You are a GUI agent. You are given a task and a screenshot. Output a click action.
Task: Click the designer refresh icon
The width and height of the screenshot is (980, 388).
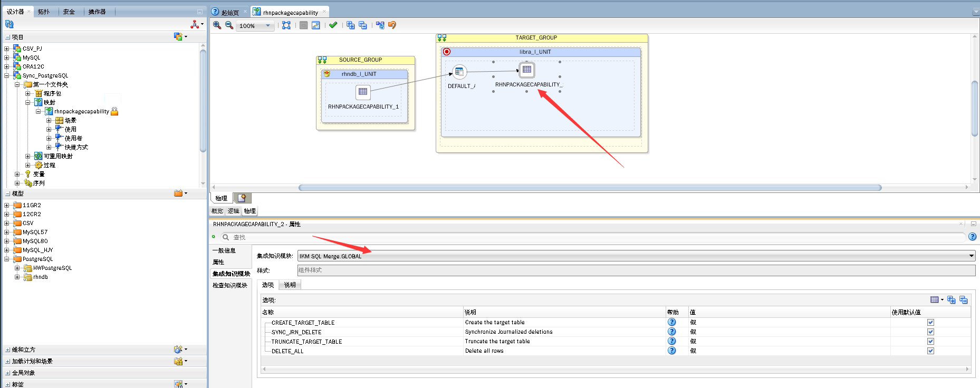tap(9, 24)
